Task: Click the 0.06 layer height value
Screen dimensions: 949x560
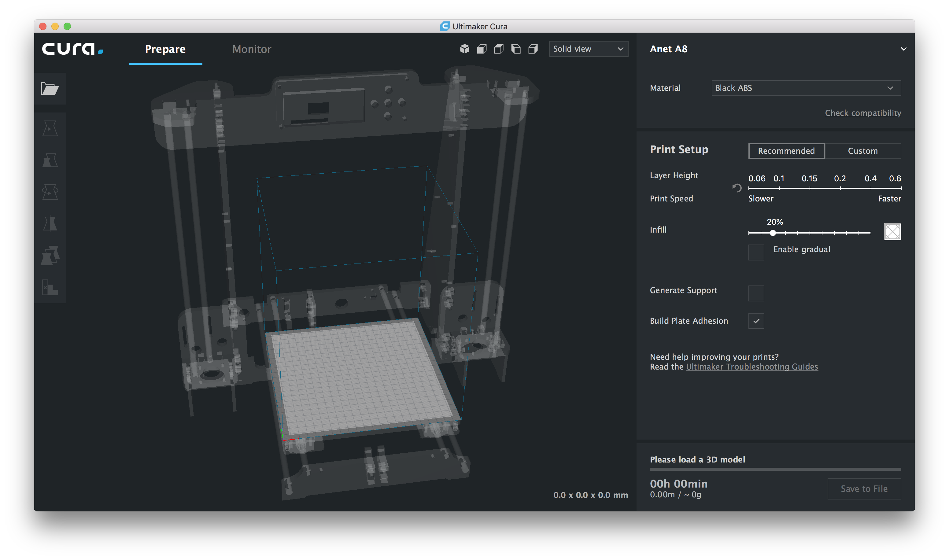Action: (x=757, y=179)
